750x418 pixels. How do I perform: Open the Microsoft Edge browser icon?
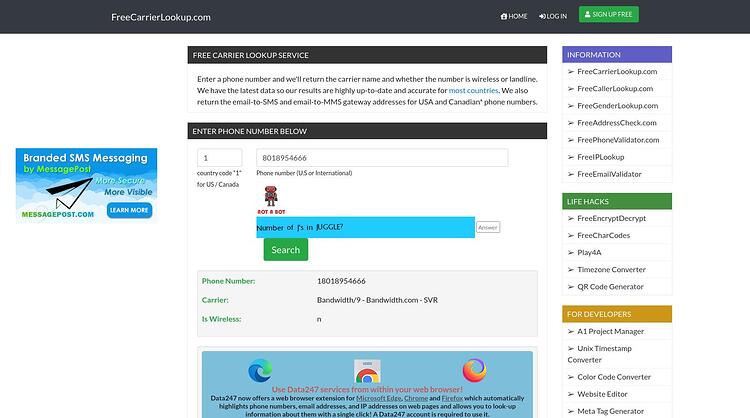point(260,371)
